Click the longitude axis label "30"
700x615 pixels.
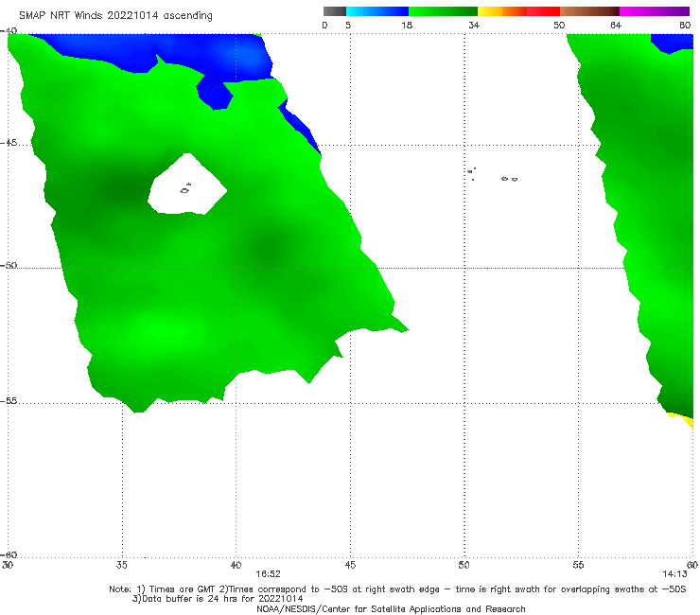click(8, 565)
